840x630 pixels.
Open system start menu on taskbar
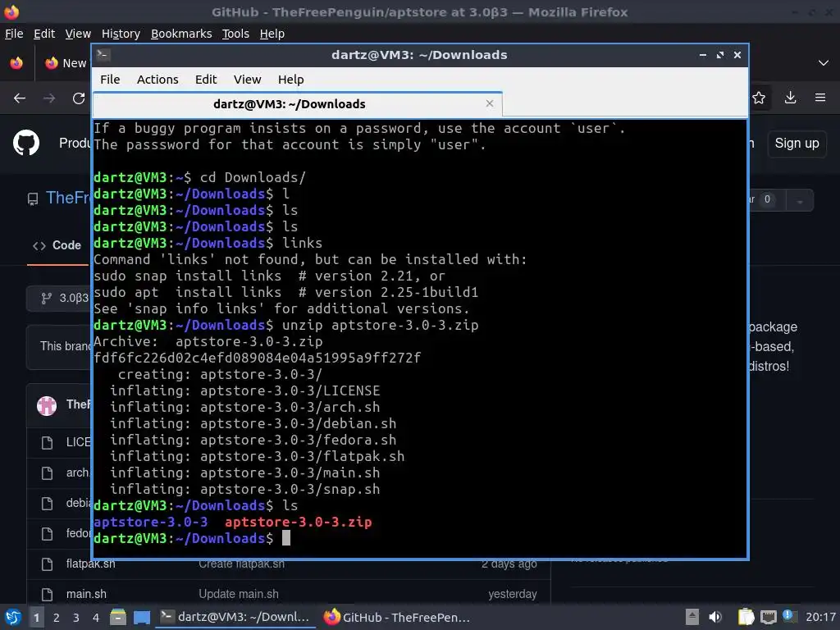point(13,617)
